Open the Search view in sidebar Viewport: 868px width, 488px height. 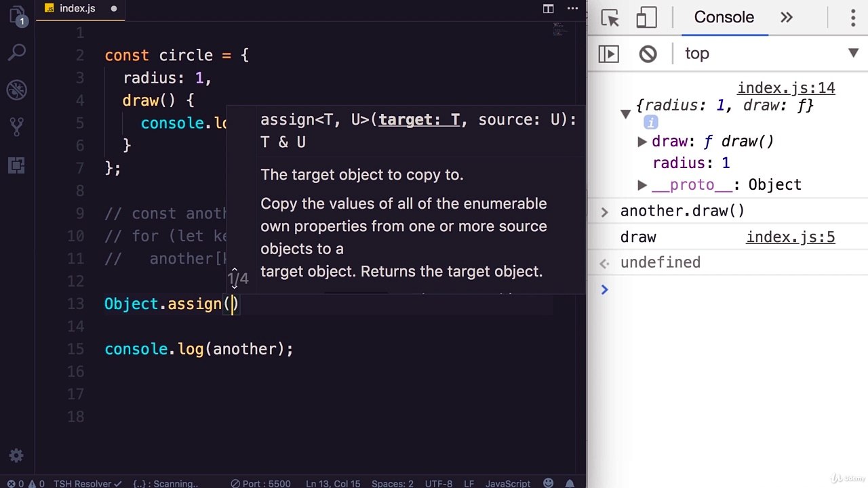point(17,52)
